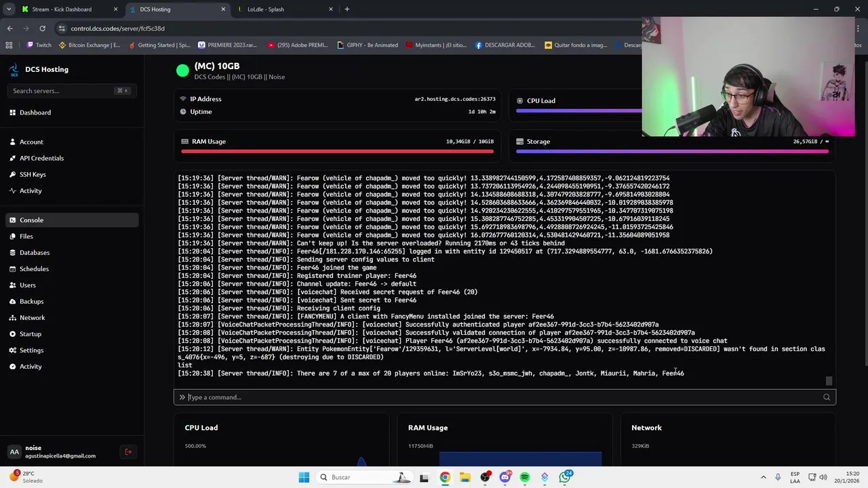Open the PREMIERE 2023.rar bookmark
Screen dimensions: 868x488
[x=229, y=45]
